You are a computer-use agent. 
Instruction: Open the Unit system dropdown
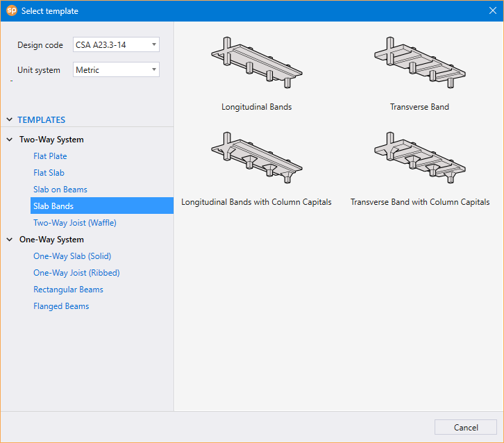point(116,69)
